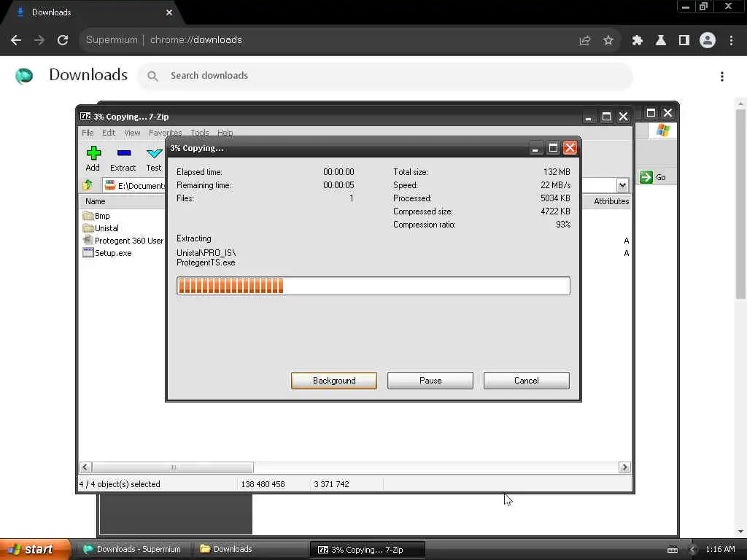Click the up-folder icon beside the path field
This screenshot has height=560, width=747.
point(88,185)
